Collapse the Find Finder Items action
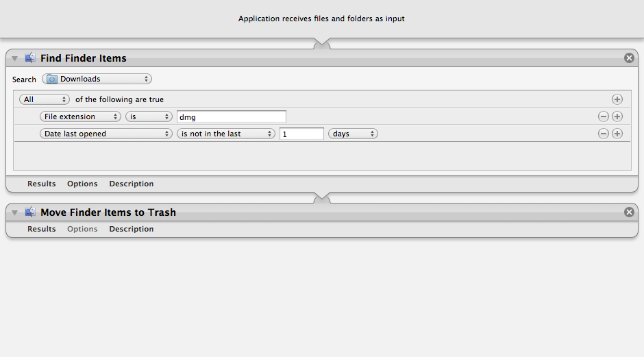This screenshot has height=357, width=644. click(15, 58)
